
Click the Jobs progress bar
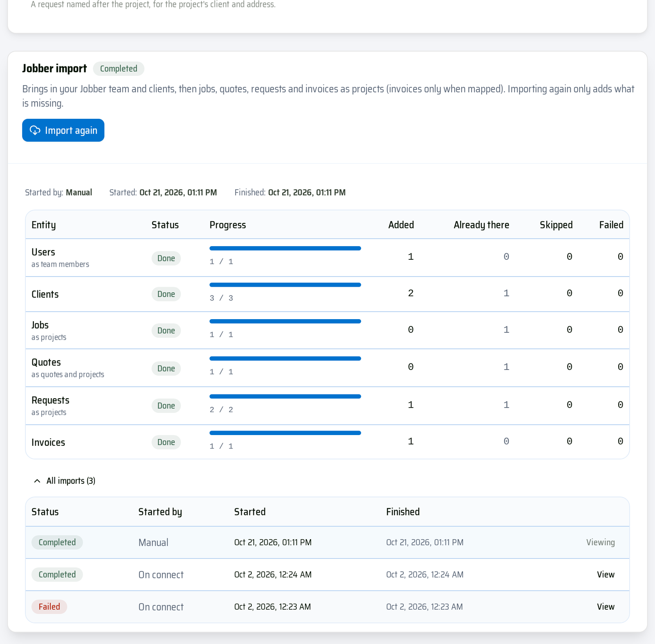click(285, 321)
